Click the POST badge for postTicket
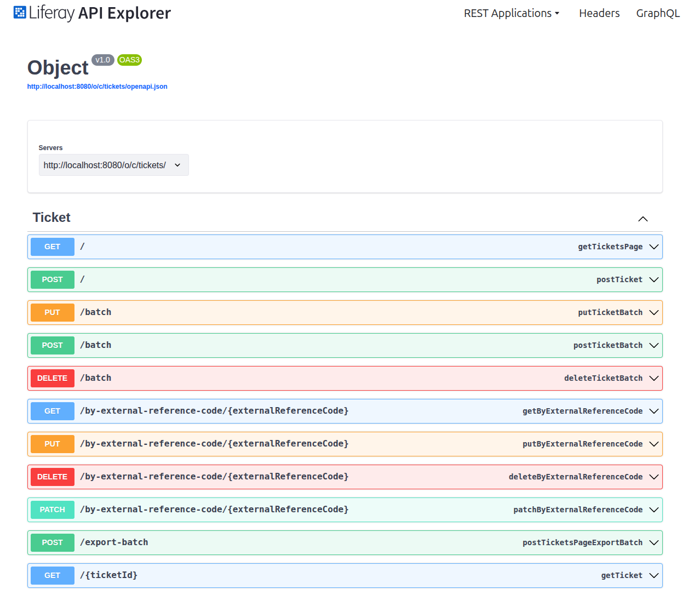This screenshot has height=589, width=700. point(53,279)
